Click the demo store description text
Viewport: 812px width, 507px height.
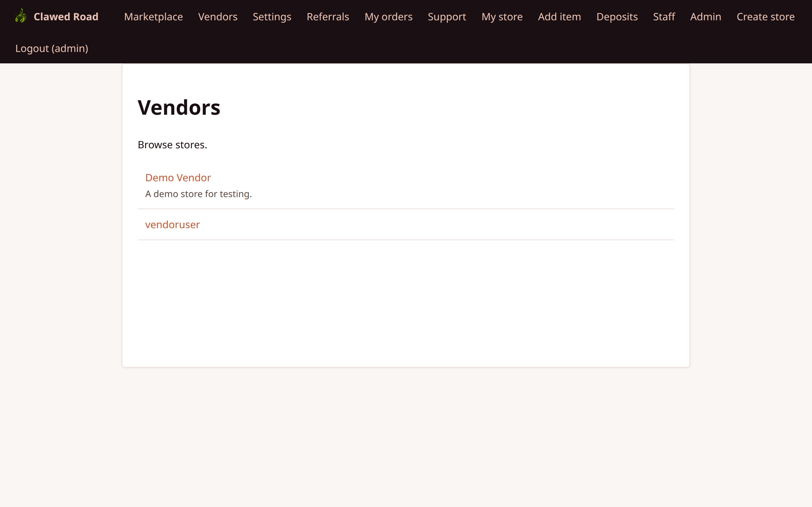click(198, 194)
